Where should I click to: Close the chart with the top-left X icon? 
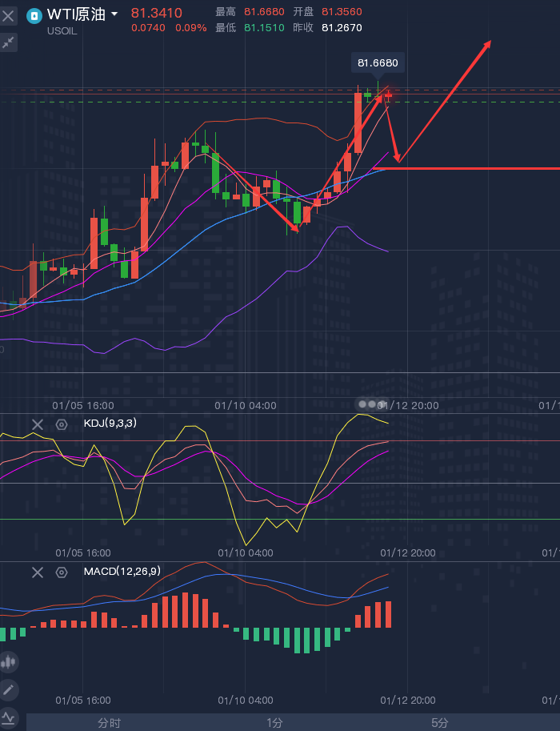coord(8,16)
